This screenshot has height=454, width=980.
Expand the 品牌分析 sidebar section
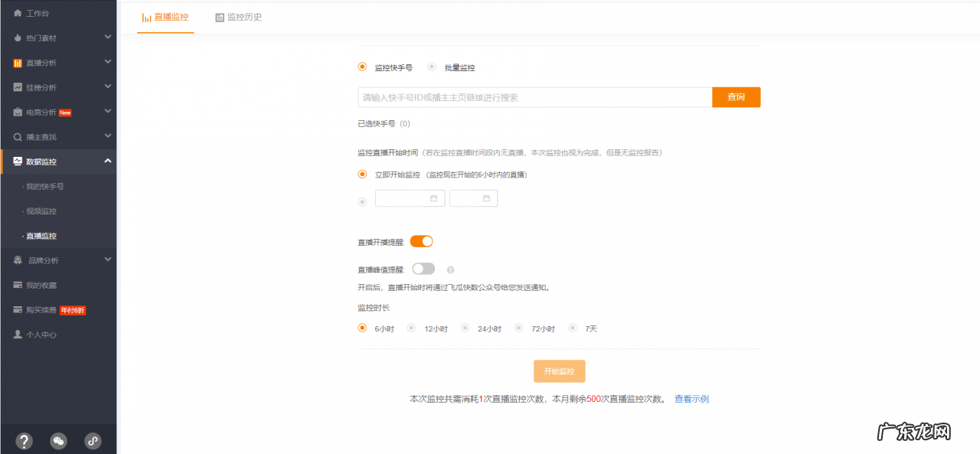(x=109, y=260)
